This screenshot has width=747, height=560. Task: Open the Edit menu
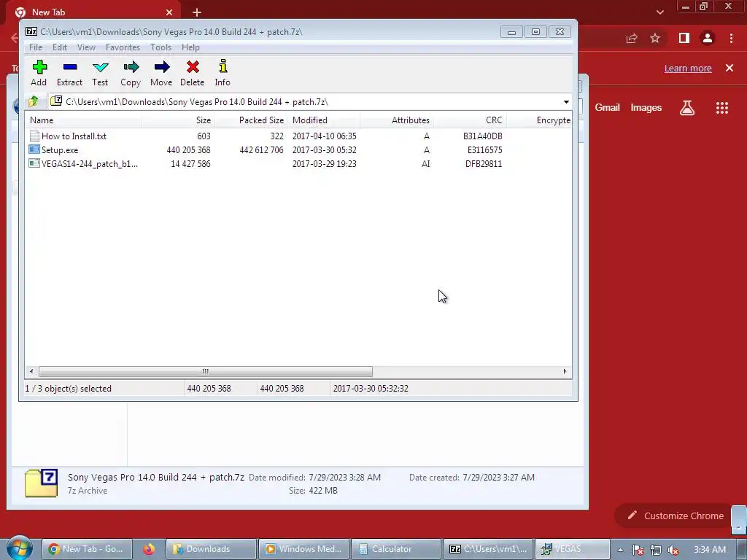[x=60, y=47]
